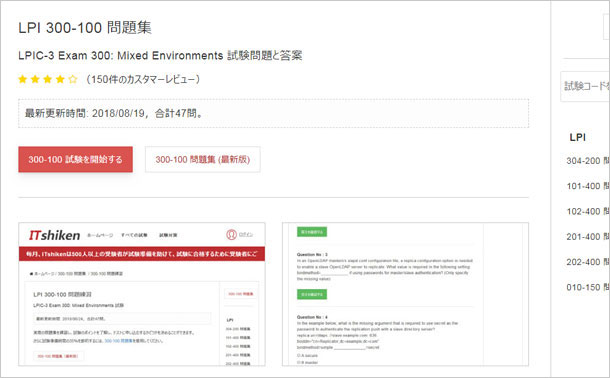The width and height of the screenshot is (610, 378).
Task: Open the 101-400 sidebar link
Action: (x=587, y=186)
